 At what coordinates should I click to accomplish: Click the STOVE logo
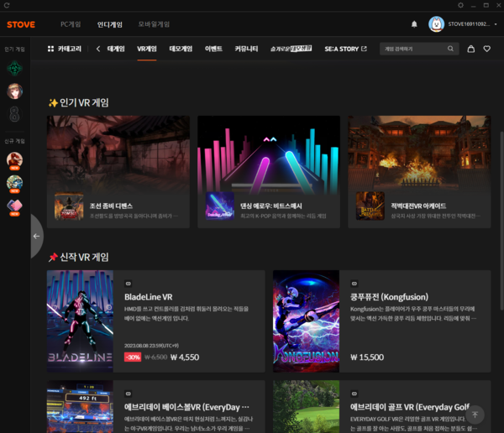(21, 24)
